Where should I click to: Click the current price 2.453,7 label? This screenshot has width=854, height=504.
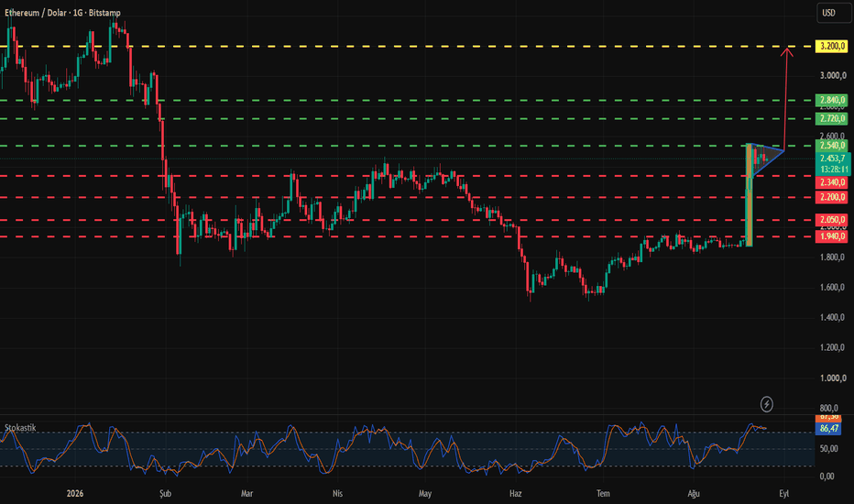[833, 159]
